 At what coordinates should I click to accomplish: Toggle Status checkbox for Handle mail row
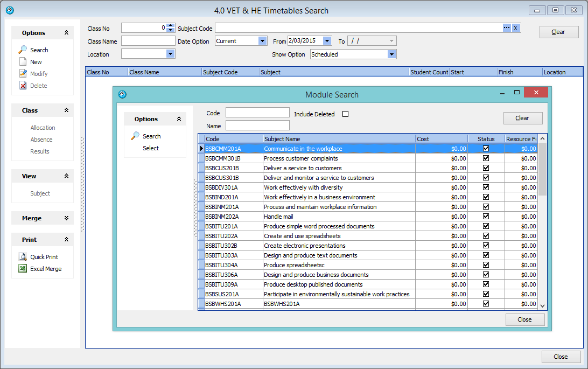(x=486, y=217)
